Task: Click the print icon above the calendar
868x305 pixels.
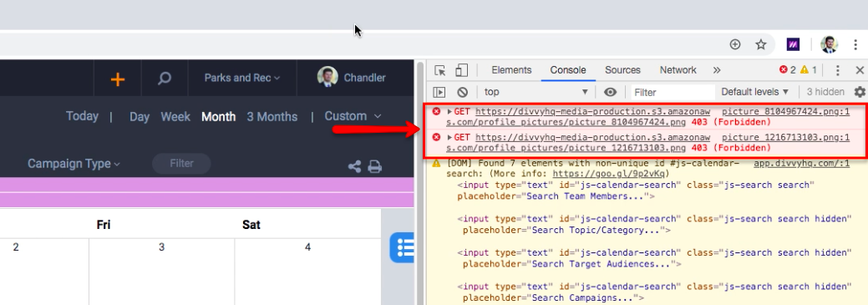Action: pyautogui.click(x=375, y=166)
